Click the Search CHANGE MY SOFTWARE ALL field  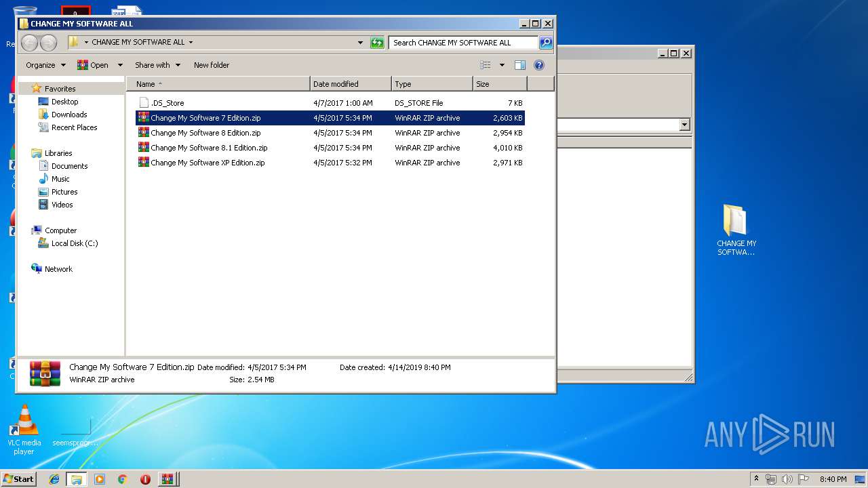coord(464,42)
